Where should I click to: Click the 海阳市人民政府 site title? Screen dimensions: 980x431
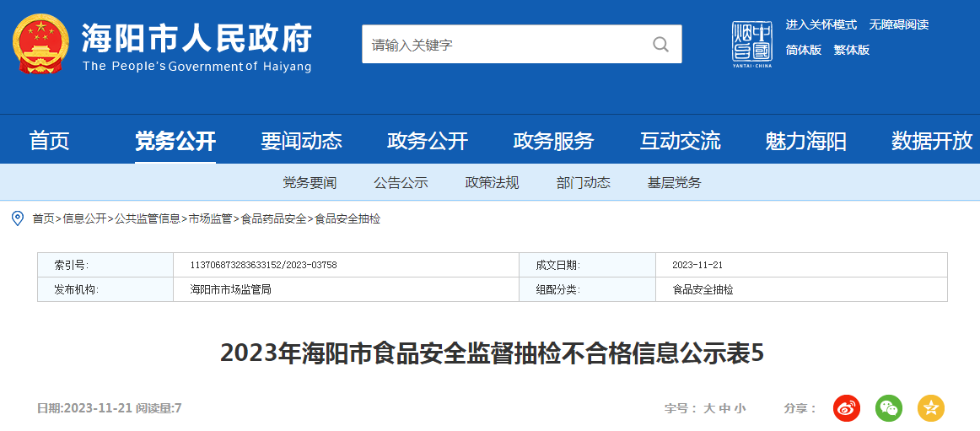(x=197, y=37)
